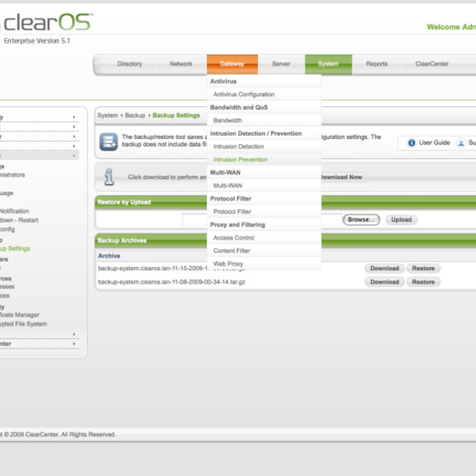The height and width of the screenshot is (476, 476).
Task: Select backup-system.clearos.lan-11-08-2009 archive name
Action: point(171,282)
